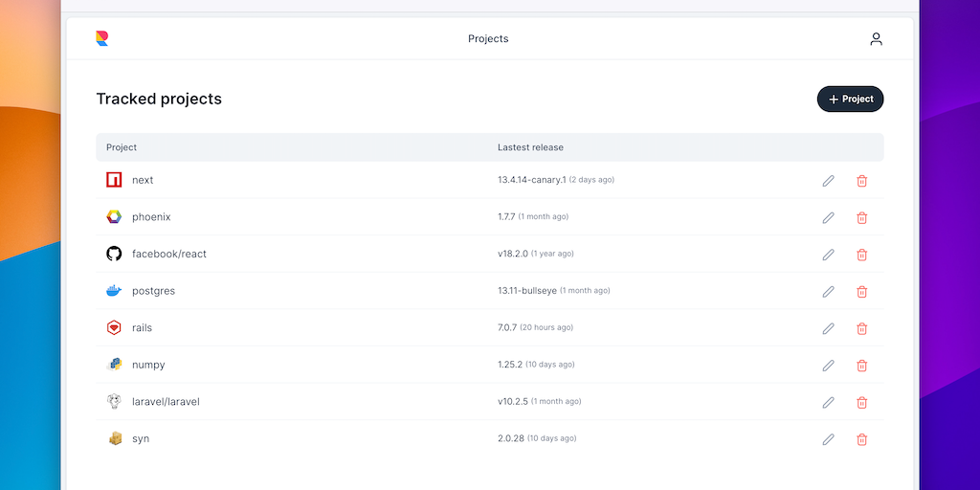Delete the next project via trash icon
980x490 pixels.
point(861,181)
